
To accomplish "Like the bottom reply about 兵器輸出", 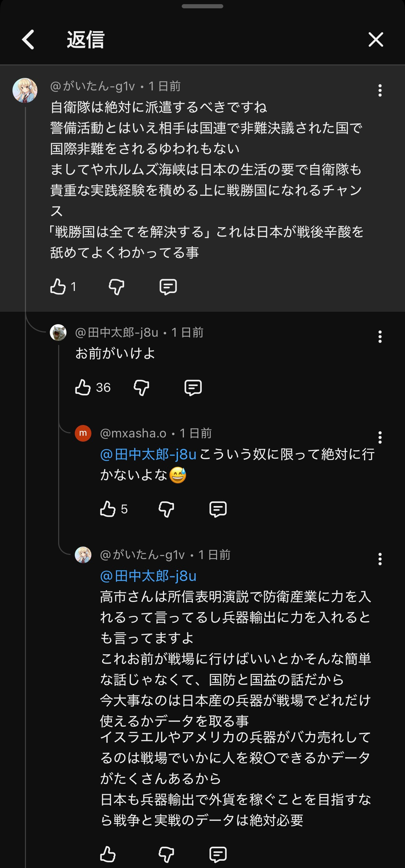I will click(108, 854).
